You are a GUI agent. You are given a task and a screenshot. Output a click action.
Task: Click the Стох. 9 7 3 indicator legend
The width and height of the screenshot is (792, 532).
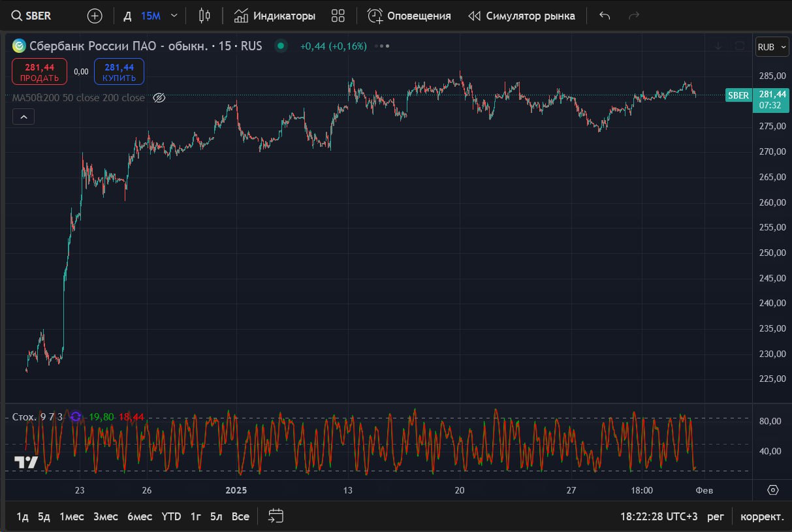(38, 416)
